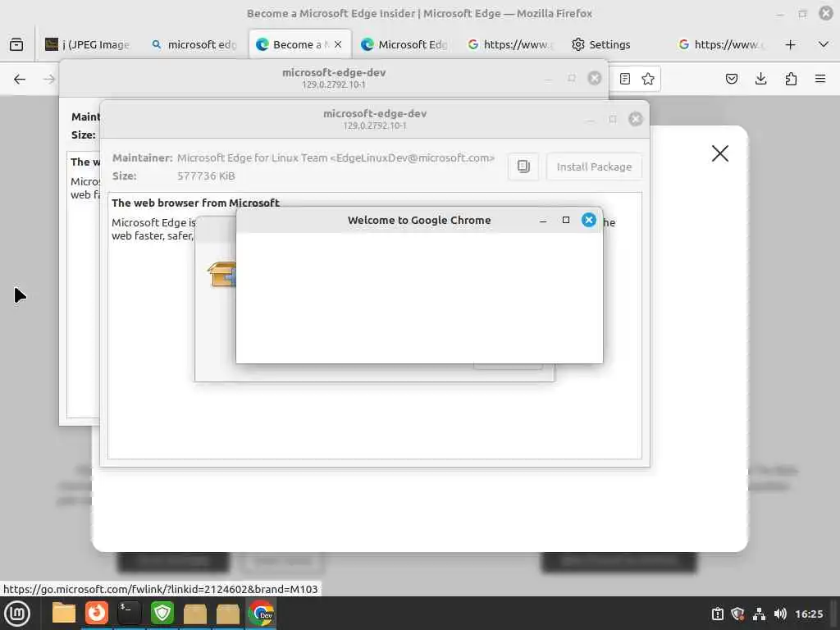The image size is (840, 630).
Task: Open a new Firefox tab
Action: point(790,44)
